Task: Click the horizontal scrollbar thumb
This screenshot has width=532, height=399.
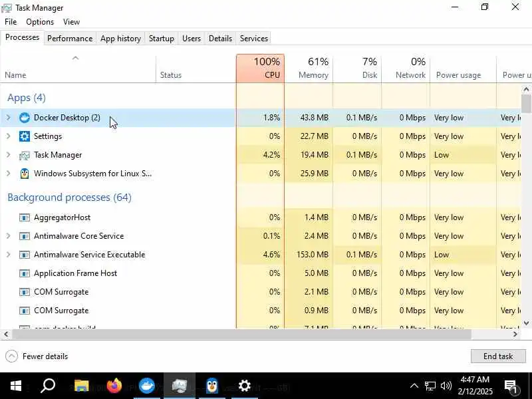Action: coord(241,334)
